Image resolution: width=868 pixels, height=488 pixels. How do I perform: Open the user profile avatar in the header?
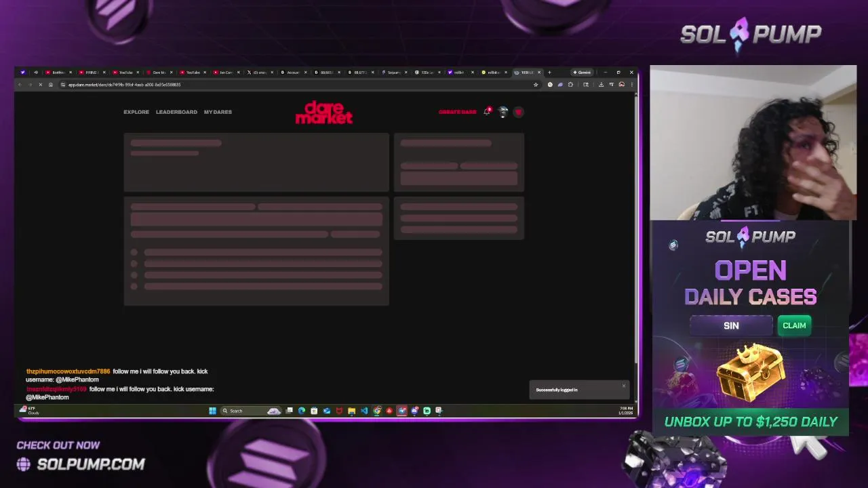(x=503, y=112)
